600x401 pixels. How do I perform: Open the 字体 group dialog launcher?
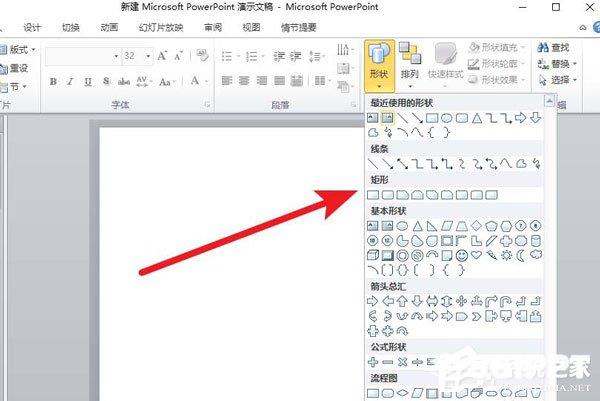(207, 104)
